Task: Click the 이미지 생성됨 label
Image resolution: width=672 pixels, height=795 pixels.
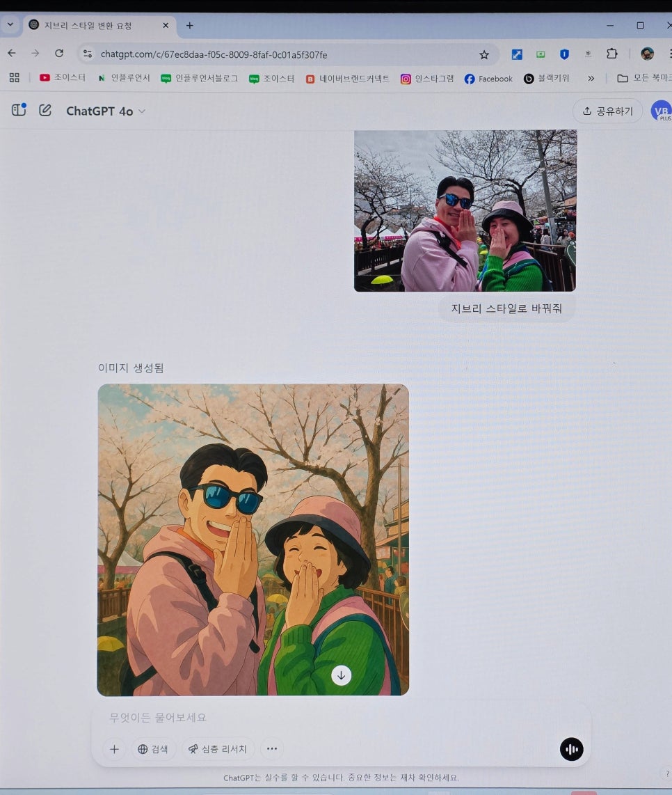Action: click(131, 368)
